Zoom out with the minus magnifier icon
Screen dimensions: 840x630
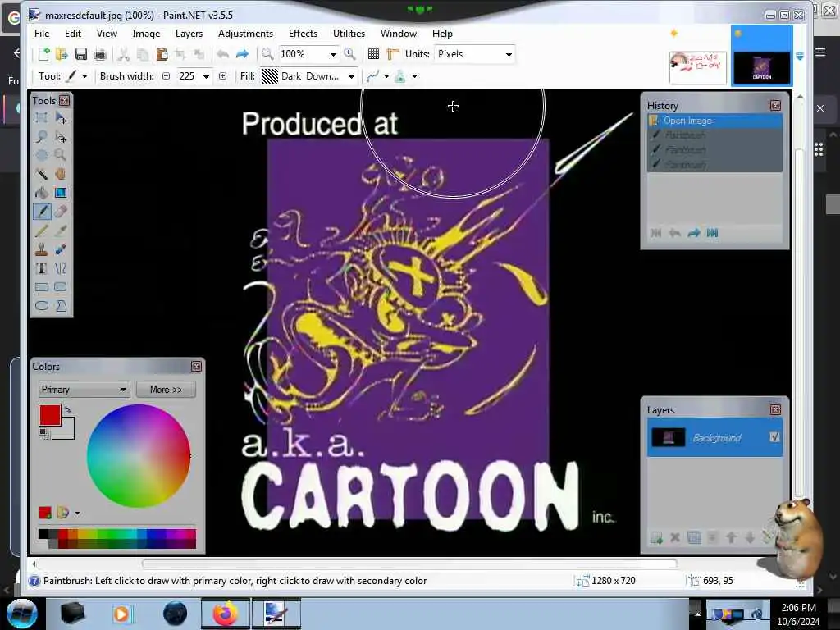267,53
